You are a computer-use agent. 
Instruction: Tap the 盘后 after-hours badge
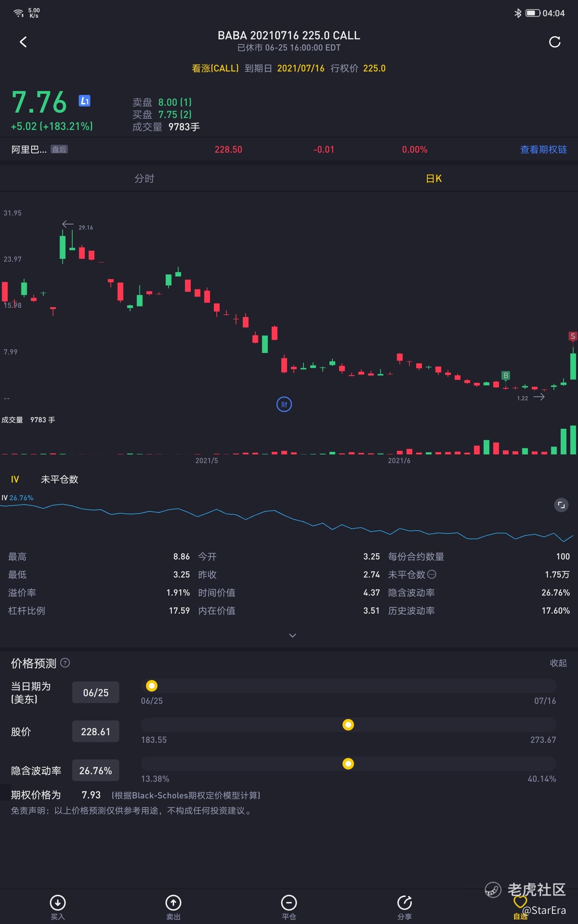pos(59,149)
